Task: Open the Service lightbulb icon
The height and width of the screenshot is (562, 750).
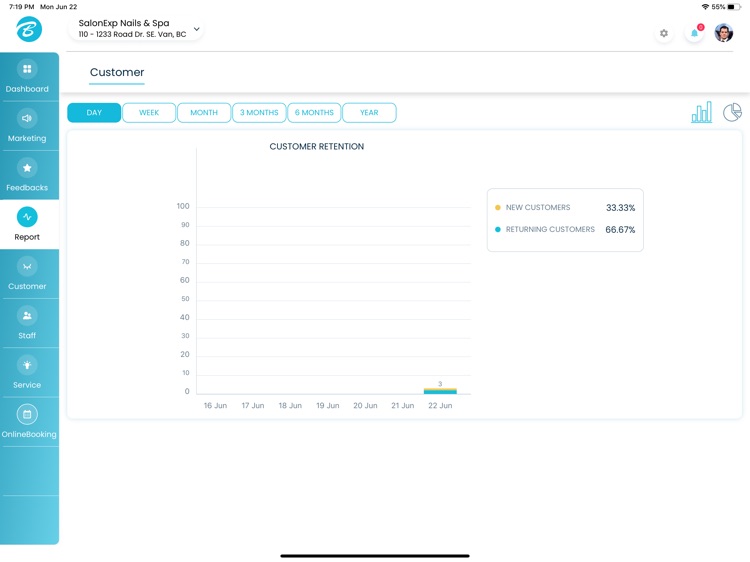Action: coord(27,365)
